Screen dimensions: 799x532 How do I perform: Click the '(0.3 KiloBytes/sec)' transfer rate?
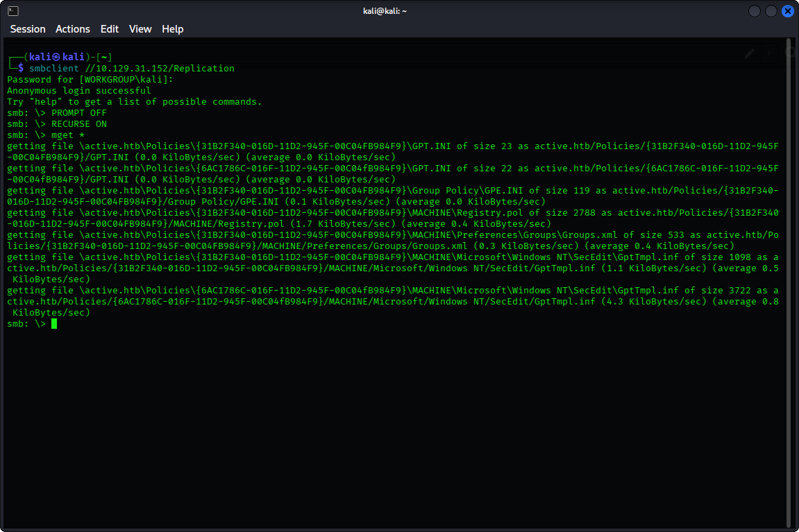[x=526, y=246]
